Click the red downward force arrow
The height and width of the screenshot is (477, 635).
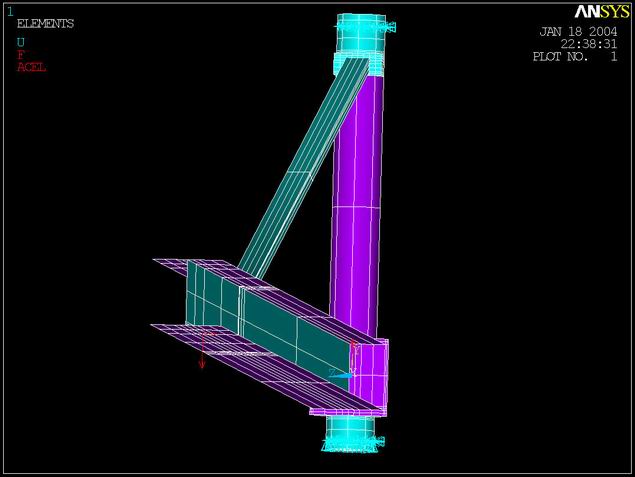[x=202, y=350]
